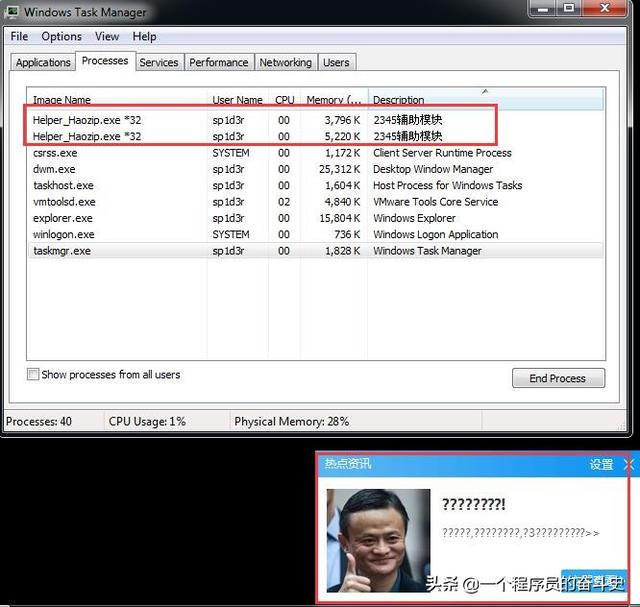Image resolution: width=640 pixels, height=607 pixels.
Task: Switch to the Networking tab
Action: 285,62
